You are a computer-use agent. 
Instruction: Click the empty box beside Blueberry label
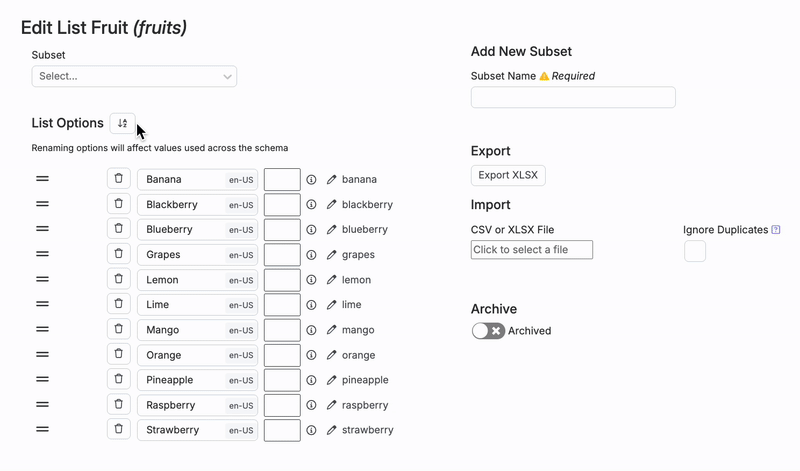pyautogui.click(x=282, y=229)
